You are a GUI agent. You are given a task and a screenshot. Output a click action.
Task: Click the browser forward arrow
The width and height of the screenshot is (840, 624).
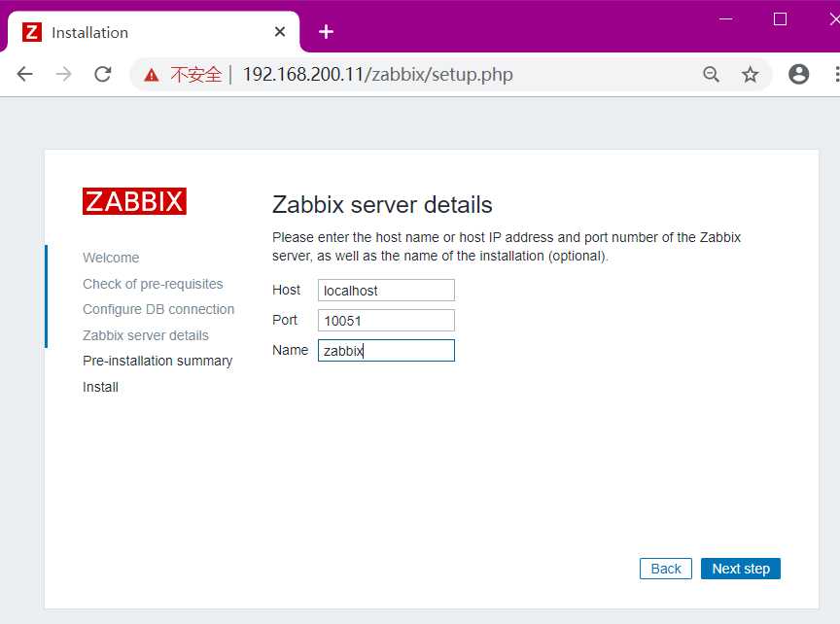pos(64,74)
